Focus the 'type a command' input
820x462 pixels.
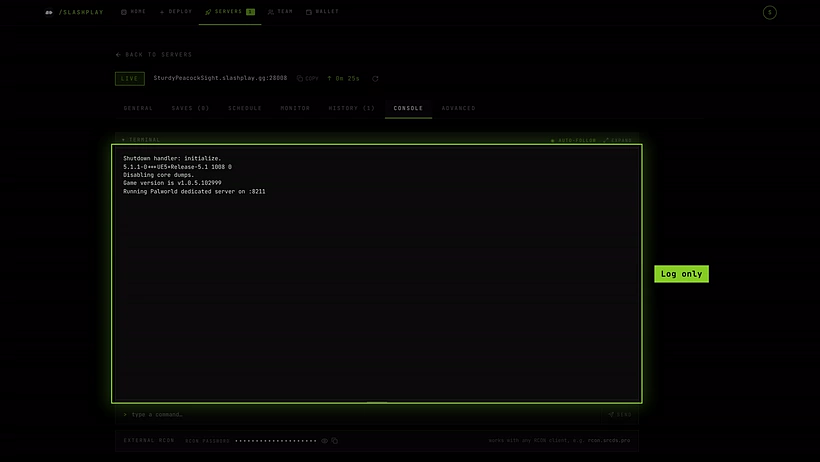click(x=358, y=414)
